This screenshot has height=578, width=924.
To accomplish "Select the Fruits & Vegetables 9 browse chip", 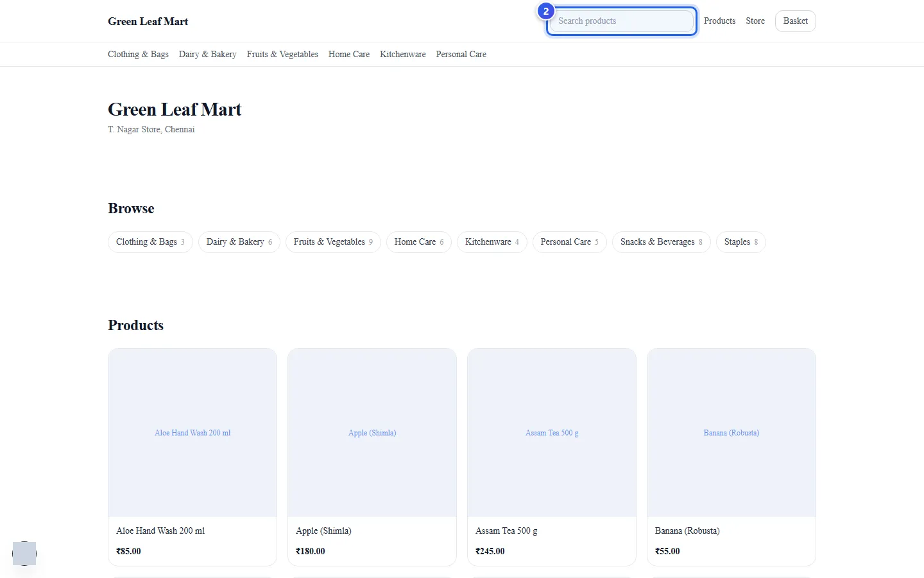I will coord(333,242).
